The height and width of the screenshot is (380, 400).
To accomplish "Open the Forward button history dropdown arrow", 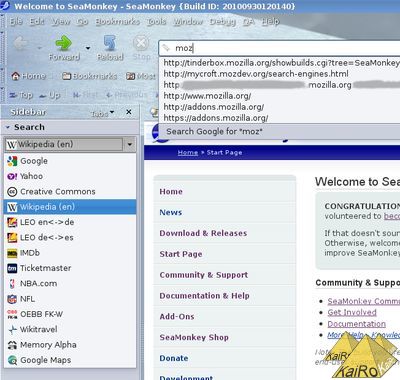I will 88,48.
